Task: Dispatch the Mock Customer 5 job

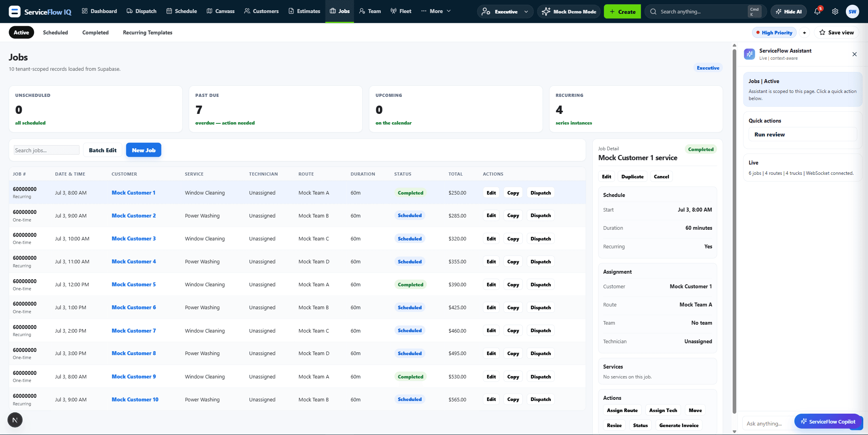Action: 541,285
